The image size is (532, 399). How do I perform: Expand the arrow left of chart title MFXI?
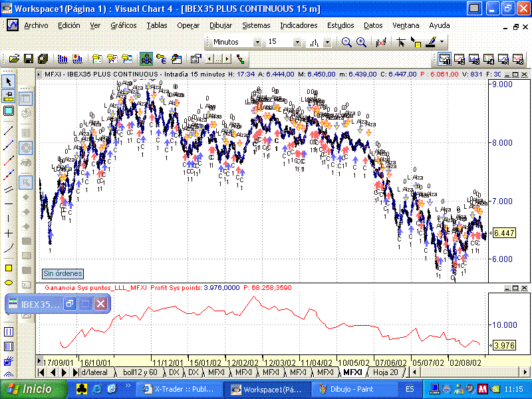click(x=39, y=74)
